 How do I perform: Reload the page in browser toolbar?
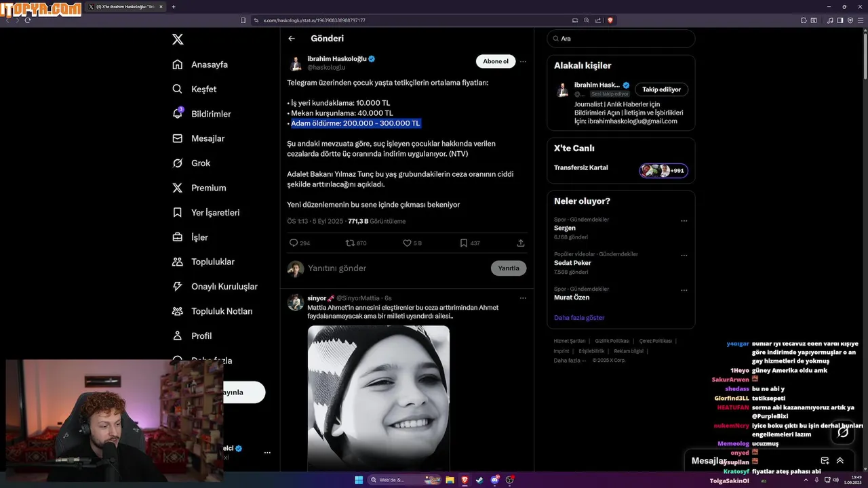pyautogui.click(x=28, y=20)
